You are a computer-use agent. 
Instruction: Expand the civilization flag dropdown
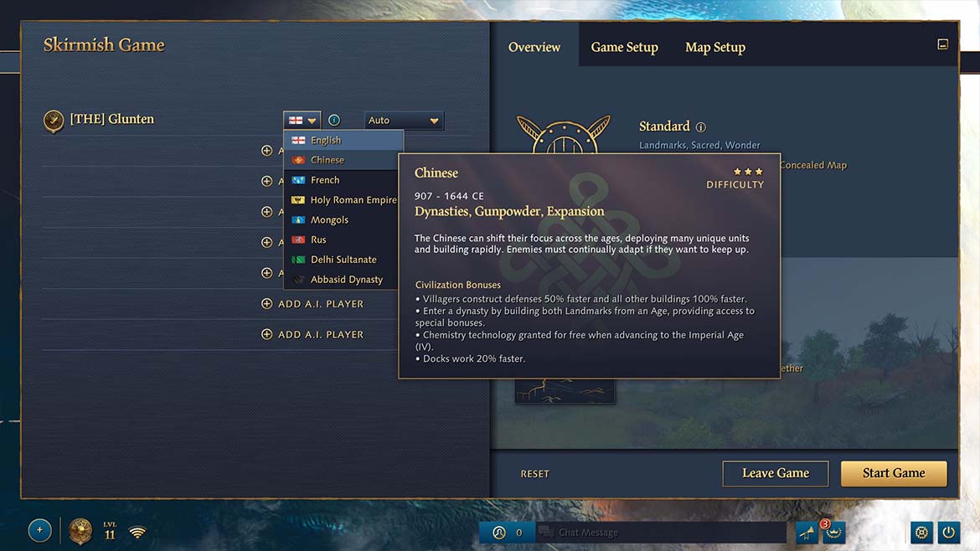pyautogui.click(x=302, y=120)
